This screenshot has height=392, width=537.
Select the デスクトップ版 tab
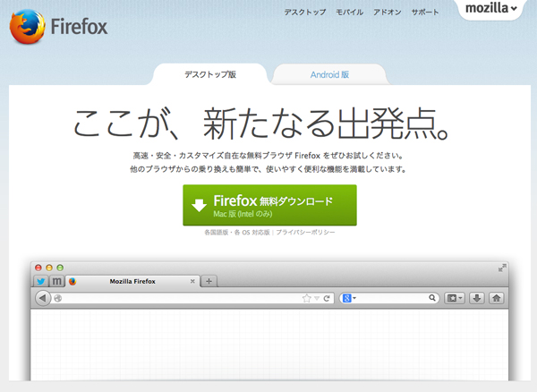[x=209, y=75]
